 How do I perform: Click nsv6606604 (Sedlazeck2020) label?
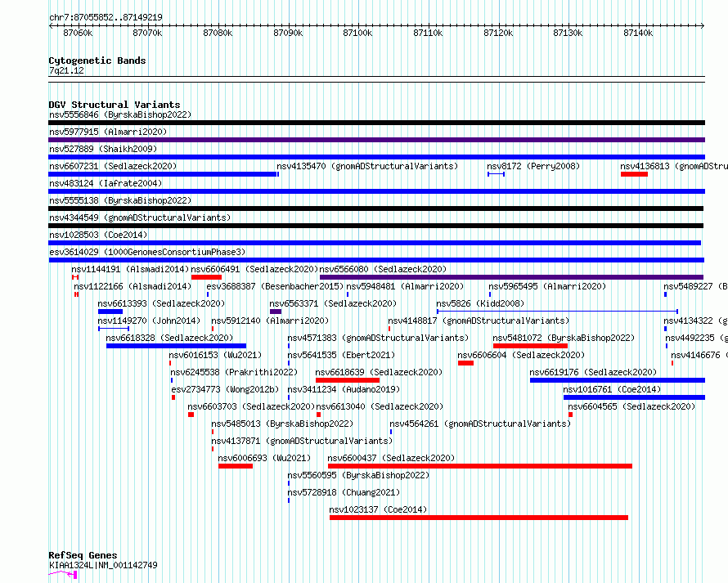521,355
